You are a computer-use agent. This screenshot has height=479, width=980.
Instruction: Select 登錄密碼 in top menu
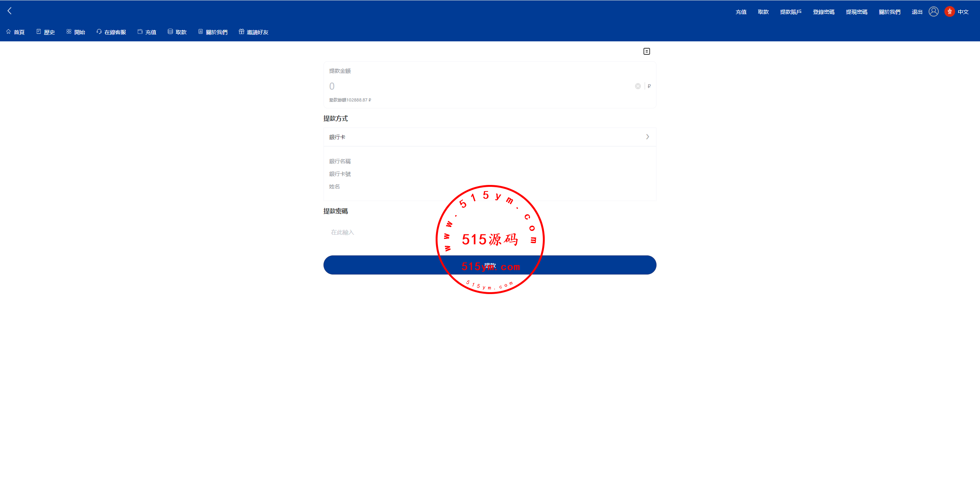click(x=823, y=12)
